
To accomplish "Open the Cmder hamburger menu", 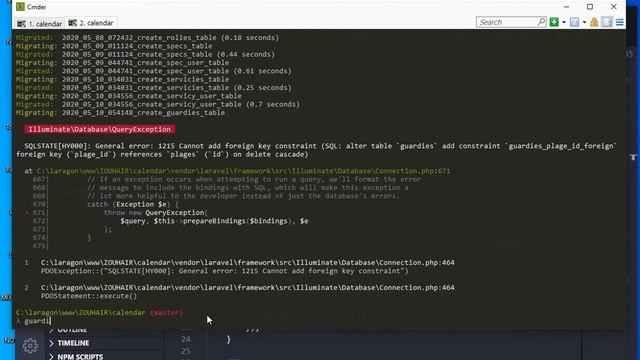I will (620, 22).
